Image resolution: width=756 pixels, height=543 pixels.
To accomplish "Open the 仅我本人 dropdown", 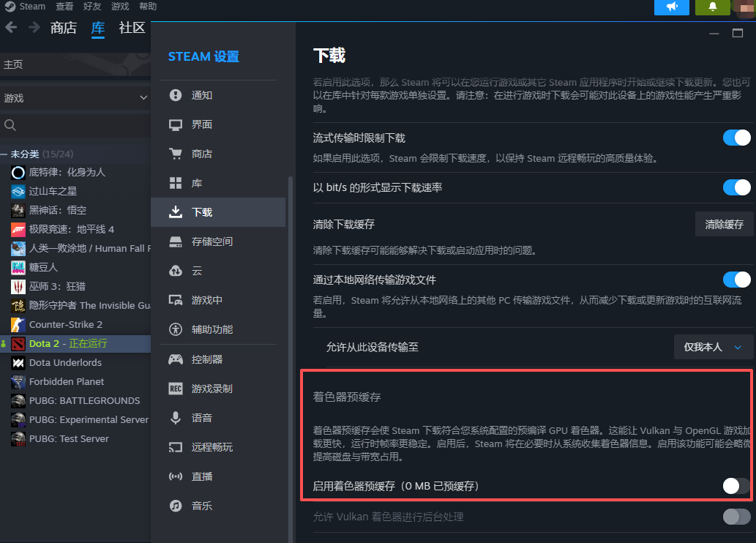I will 713,347.
